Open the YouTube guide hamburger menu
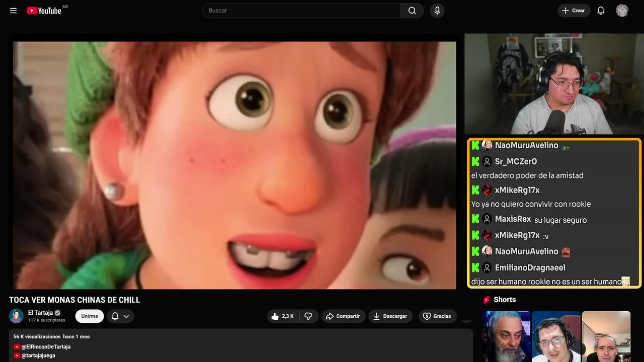This screenshot has height=362, width=644. (14, 11)
